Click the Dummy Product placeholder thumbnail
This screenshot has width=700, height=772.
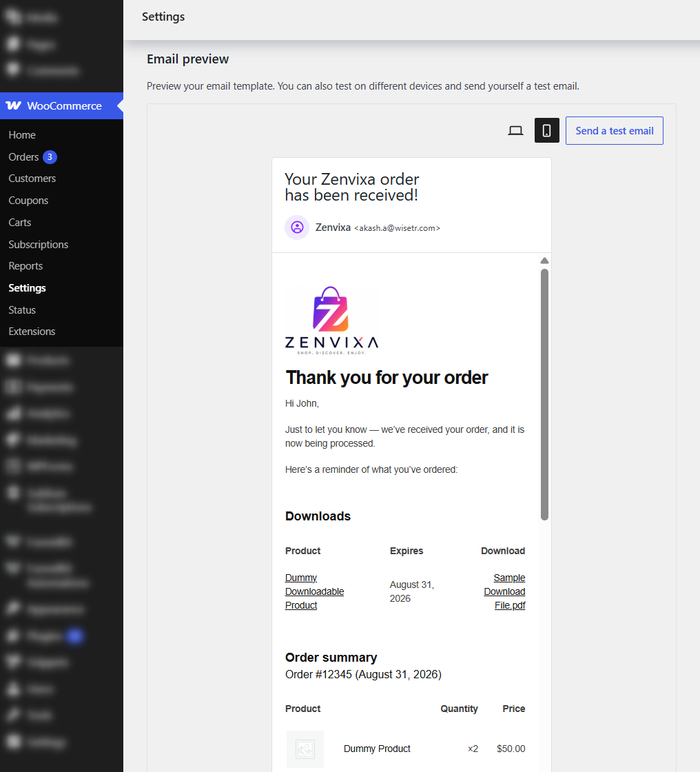click(x=305, y=749)
